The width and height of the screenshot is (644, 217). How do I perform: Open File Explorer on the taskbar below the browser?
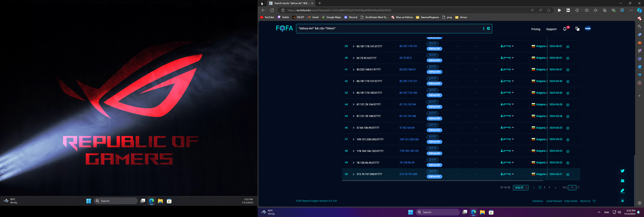click(x=482, y=212)
